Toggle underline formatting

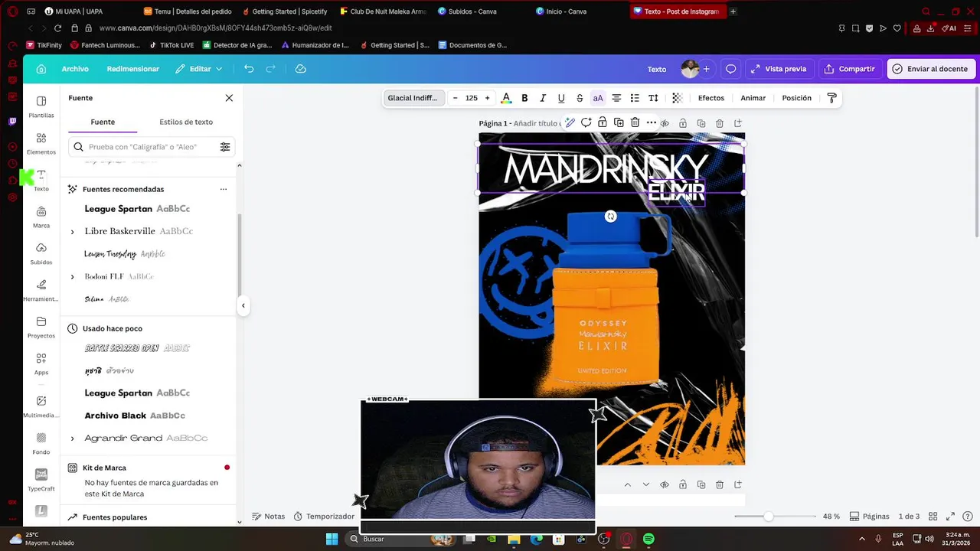pos(561,98)
